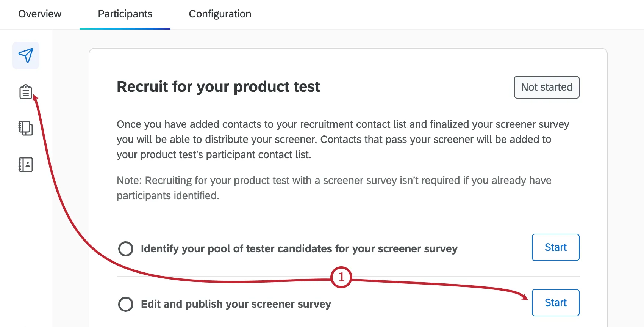The width and height of the screenshot is (644, 327).
Task: Click the clipboard icon the red arrow points to
Action: (26, 91)
